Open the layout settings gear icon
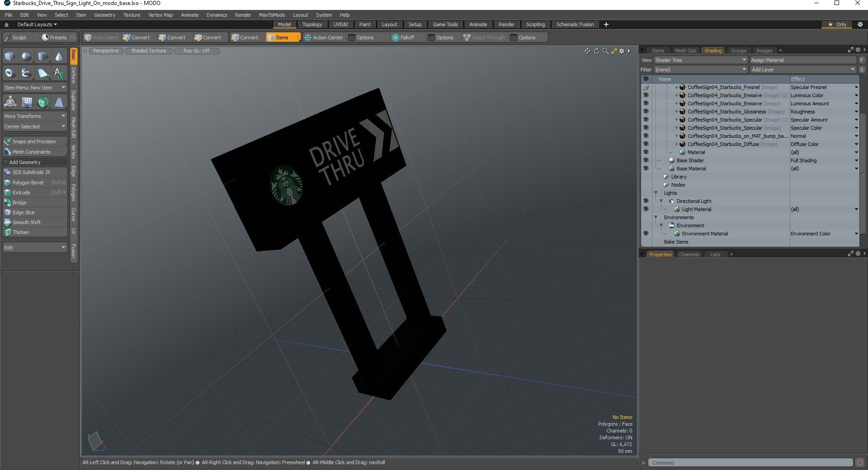Screen dimensions: 868x470 tap(860, 24)
